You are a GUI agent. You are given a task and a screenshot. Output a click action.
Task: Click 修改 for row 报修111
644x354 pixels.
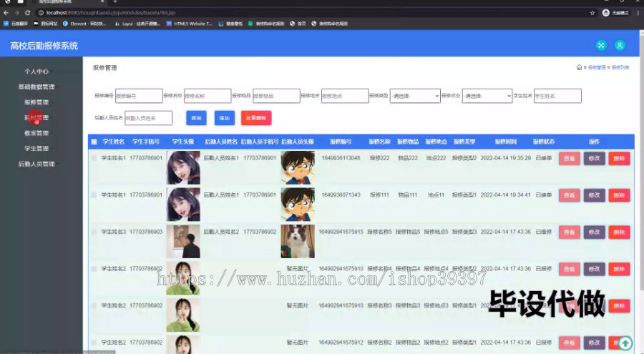pos(595,195)
